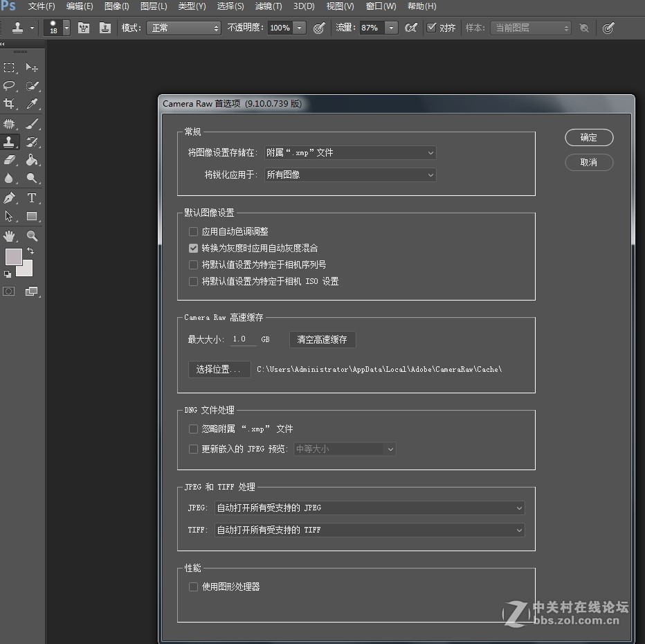Open the TIFF handling dropdown
The image size is (645, 644).
tap(370, 530)
